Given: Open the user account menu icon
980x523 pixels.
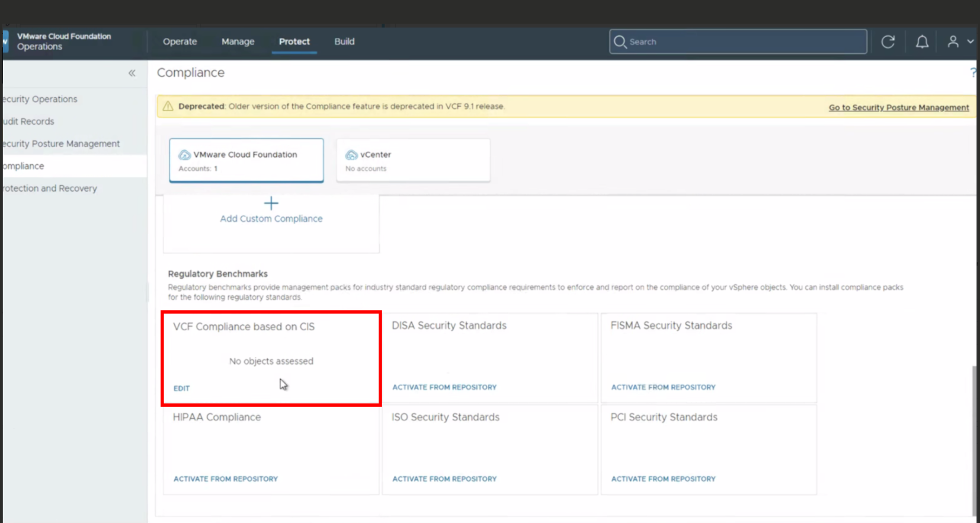Looking at the screenshot, I should 953,42.
